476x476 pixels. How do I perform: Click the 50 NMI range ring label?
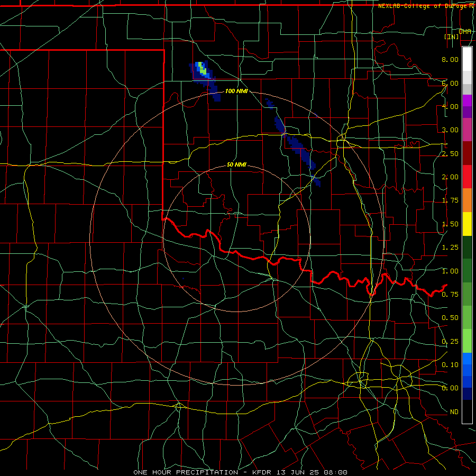coord(236,164)
